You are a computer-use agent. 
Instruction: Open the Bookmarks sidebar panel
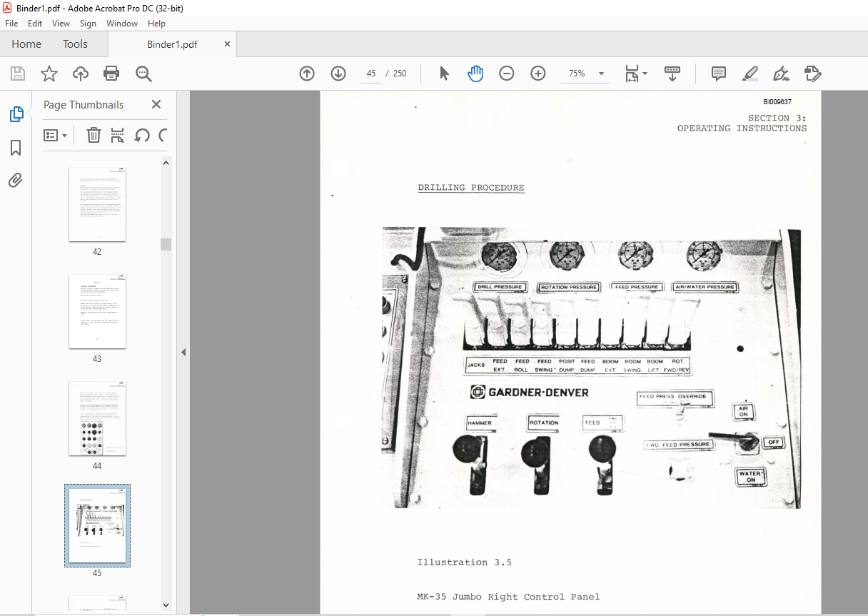pyautogui.click(x=16, y=148)
